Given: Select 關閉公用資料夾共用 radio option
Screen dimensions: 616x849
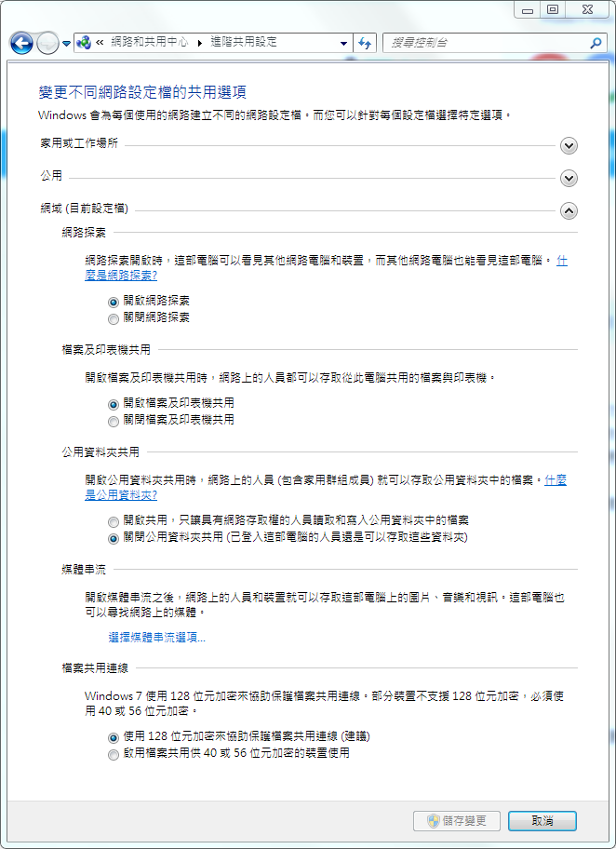Looking at the screenshot, I should (x=114, y=539).
